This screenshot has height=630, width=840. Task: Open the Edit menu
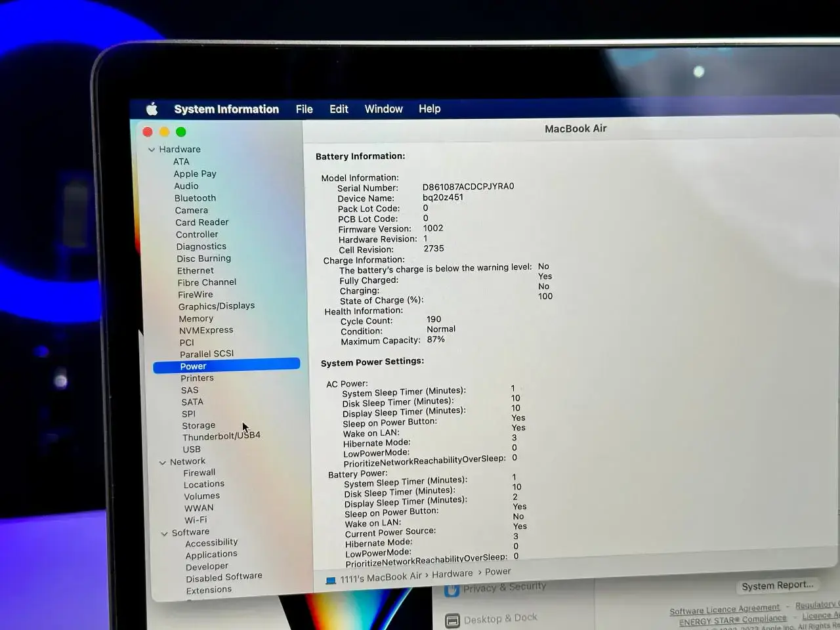[339, 109]
